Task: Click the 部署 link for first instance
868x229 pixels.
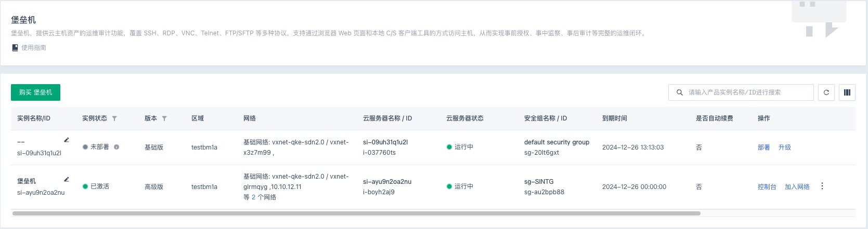Action: pos(763,147)
